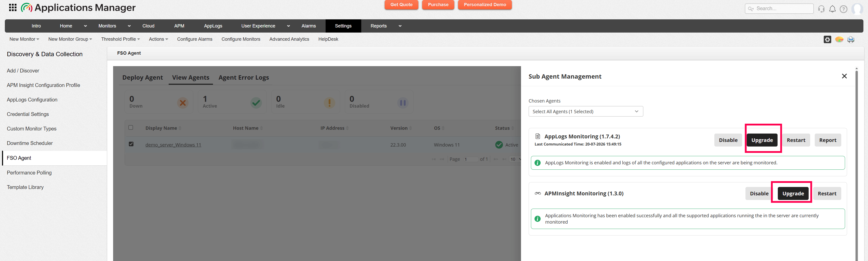Open the support headset icon
Screen dimensions: 868x261
coord(821,9)
